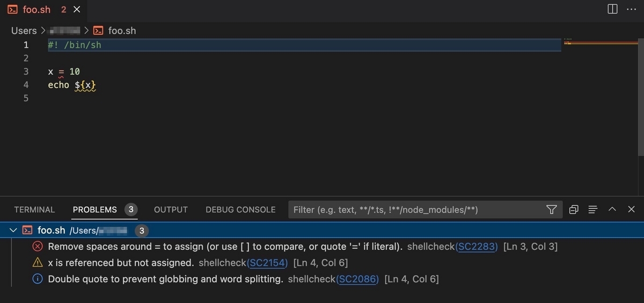This screenshot has width=644, height=303.
Task: Click the problems filter funnel icon
Action: 551,210
